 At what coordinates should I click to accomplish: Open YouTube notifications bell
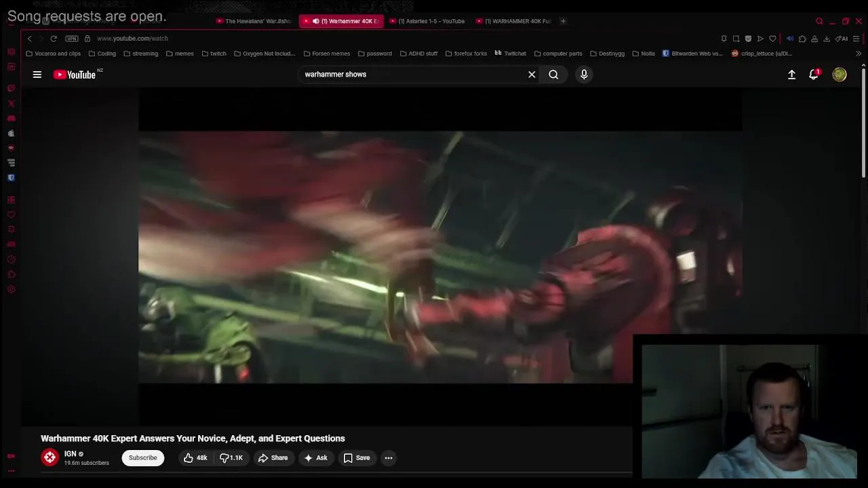tap(814, 75)
